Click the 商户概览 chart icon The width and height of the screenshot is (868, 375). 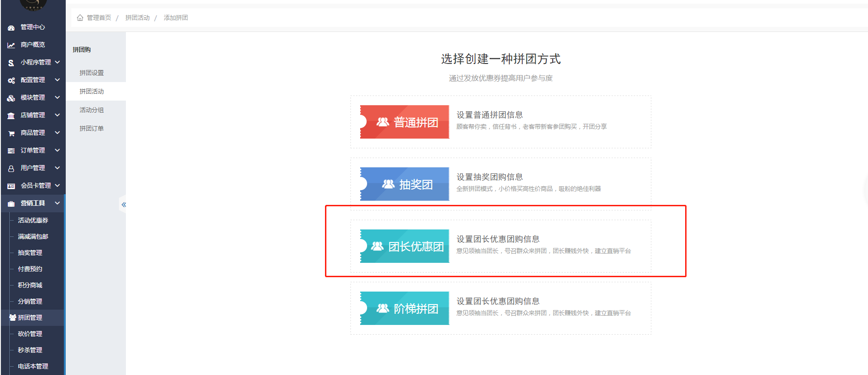pyautogui.click(x=11, y=45)
